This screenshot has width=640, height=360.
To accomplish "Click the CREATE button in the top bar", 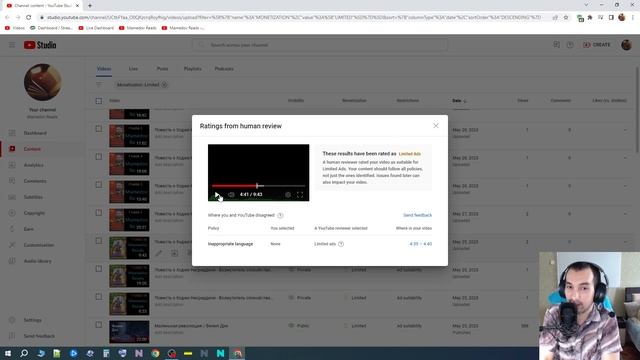I will click(597, 45).
